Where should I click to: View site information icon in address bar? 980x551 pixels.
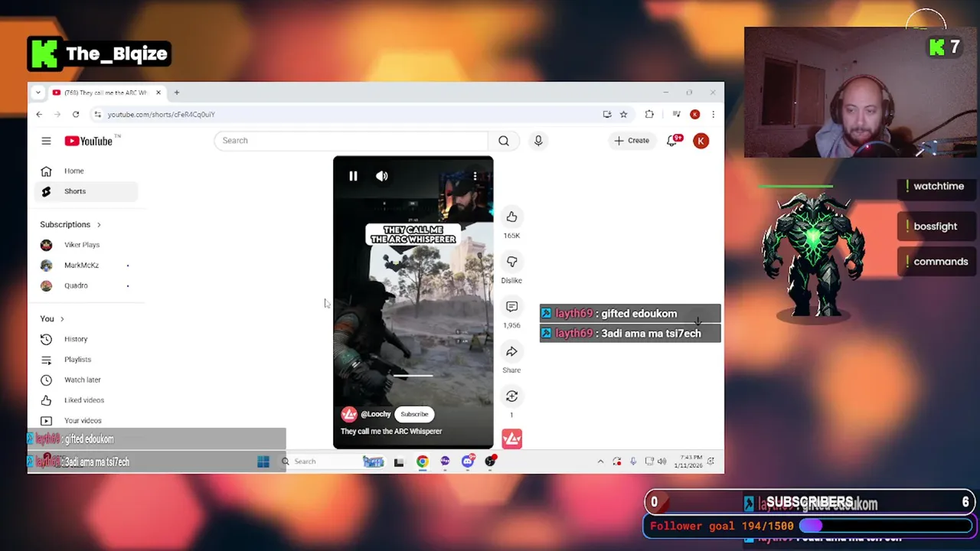point(98,115)
